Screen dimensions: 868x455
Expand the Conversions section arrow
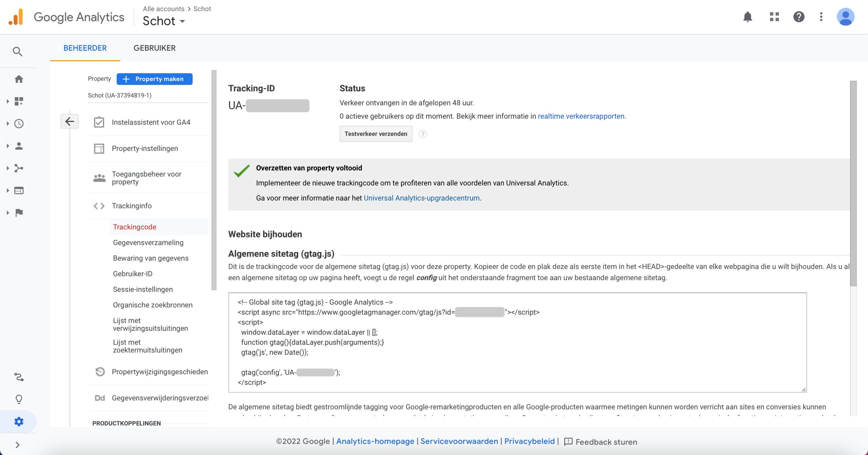[x=8, y=213]
